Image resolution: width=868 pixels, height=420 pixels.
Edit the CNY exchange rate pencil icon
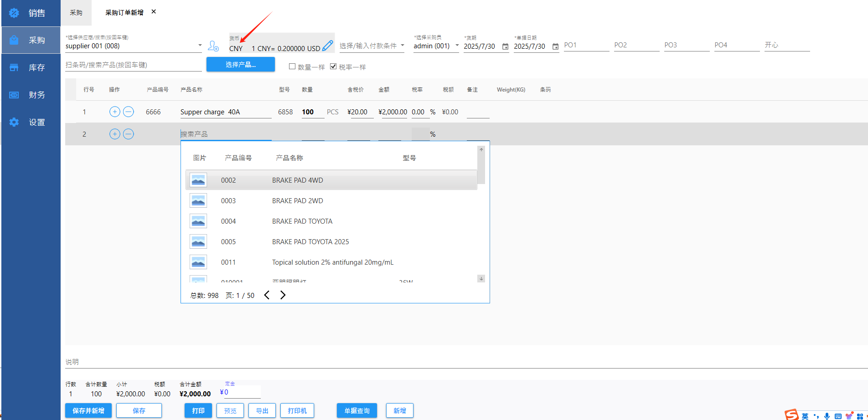click(x=327, y=46)
